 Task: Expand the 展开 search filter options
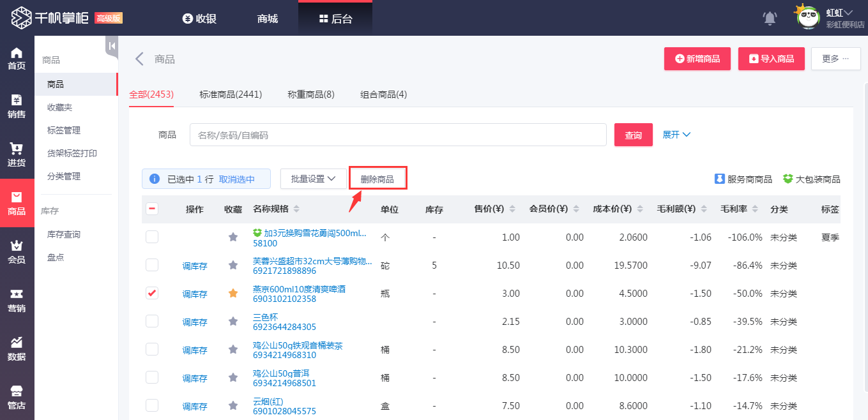[676, 135]
